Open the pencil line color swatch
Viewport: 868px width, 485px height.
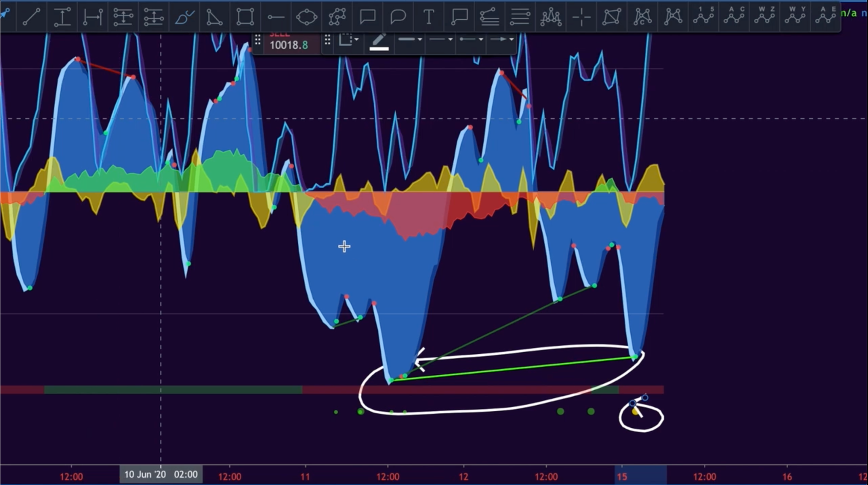pos(379,43)
